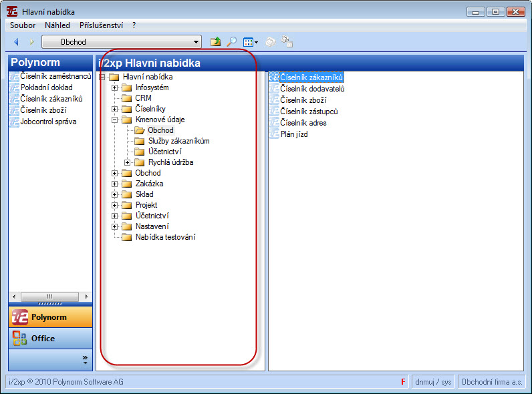Open the ? help menu

[x=134, y=25]
